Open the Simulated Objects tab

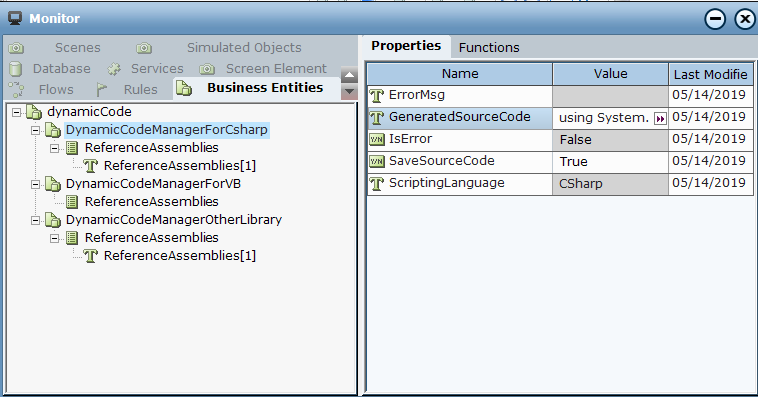pos(244,48)
